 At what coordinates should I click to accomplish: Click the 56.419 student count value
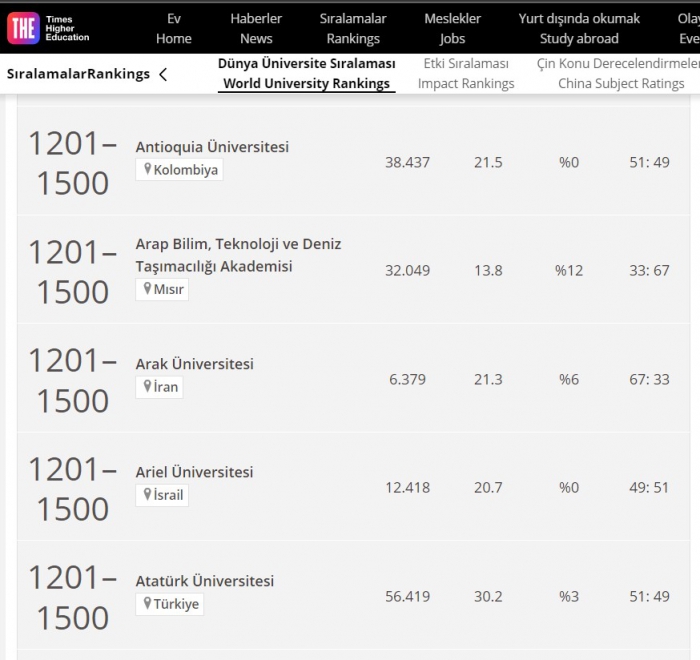[408, 596]
